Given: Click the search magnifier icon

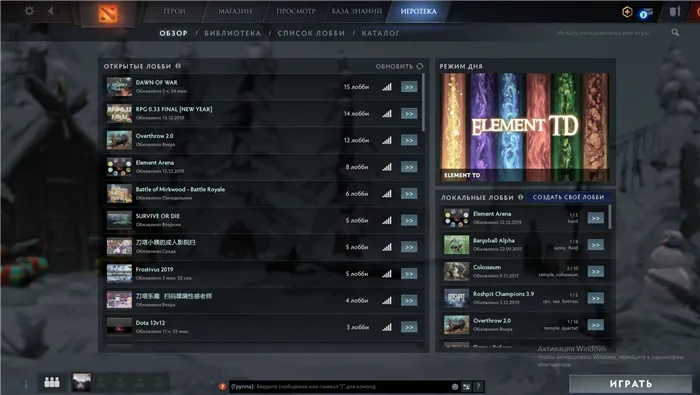Looking at the screenshot, I should [x=675, y=33].
